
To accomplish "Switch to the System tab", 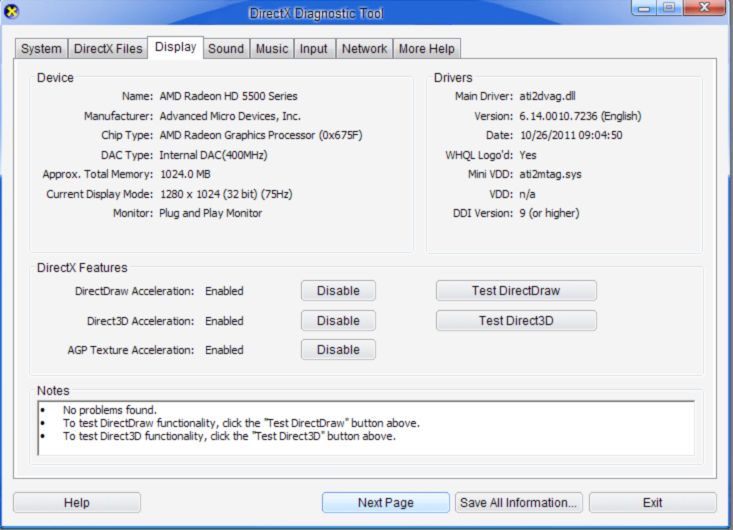I will click(41, 49).
